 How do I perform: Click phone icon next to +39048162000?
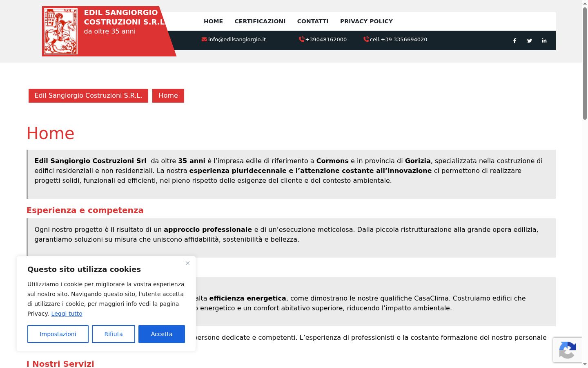(302, 39)
